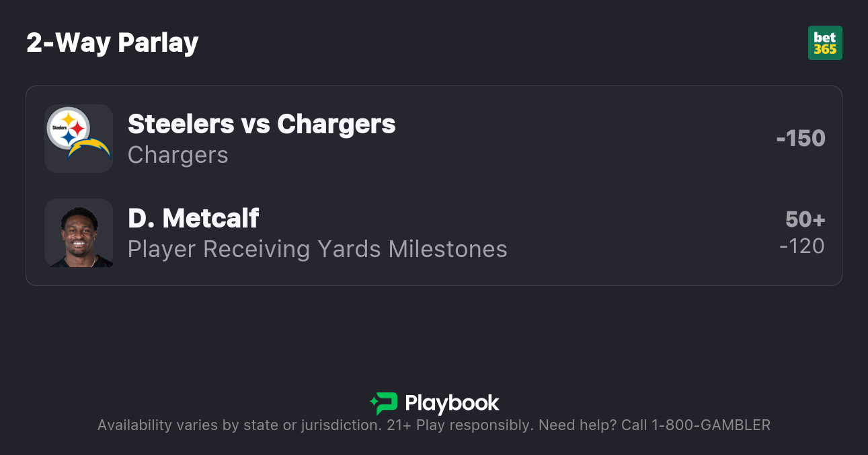
Task: Click the Chargers lightning bolt logo
Action: [x=90, y=149]
